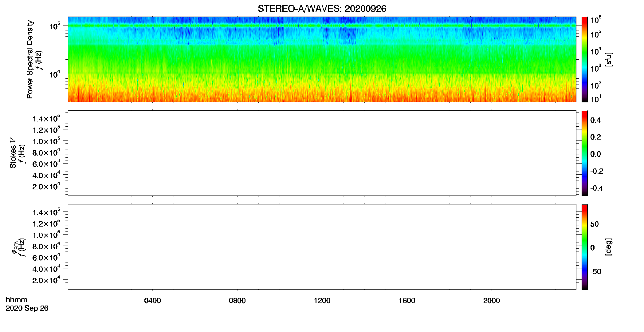
Task: Click the 0400 time tick label
Action: 152,301
